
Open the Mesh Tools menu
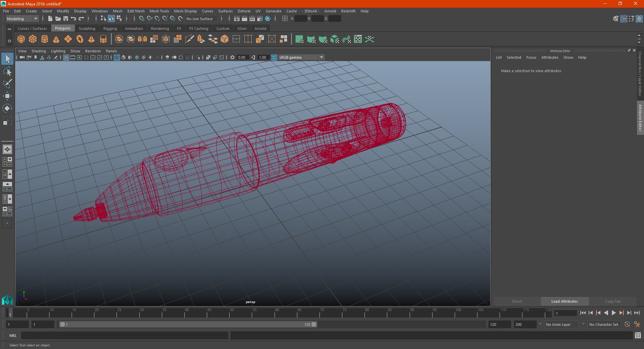click(x=159, y=11)
